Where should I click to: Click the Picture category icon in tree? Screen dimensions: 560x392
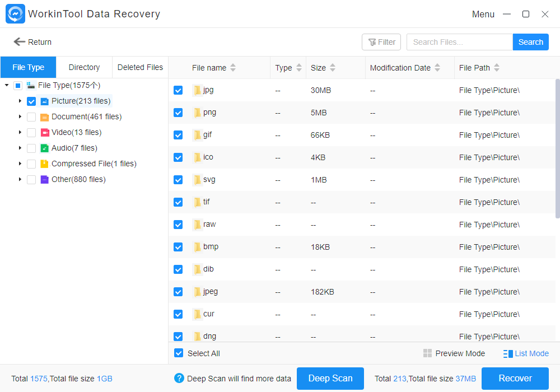[x=44, y=101]
